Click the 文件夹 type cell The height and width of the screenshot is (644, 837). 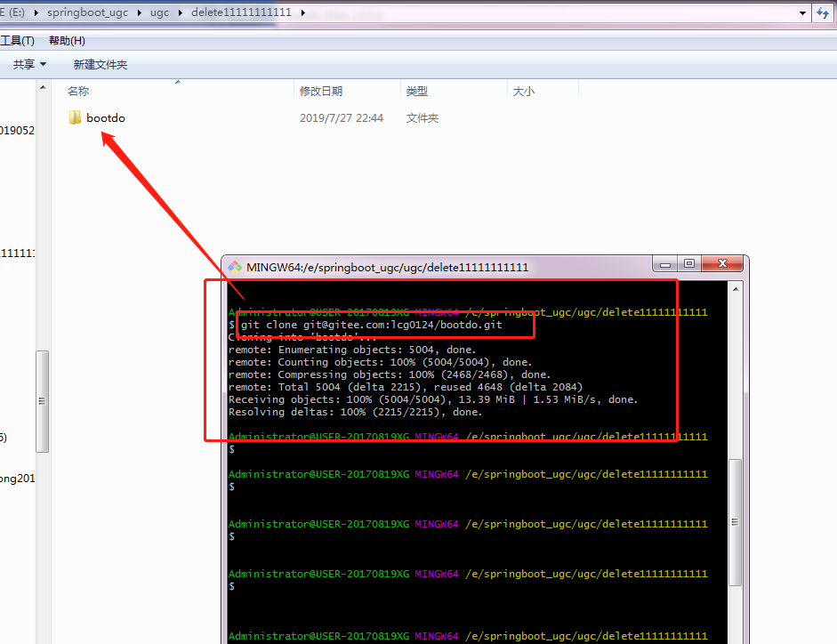(423, 118)
